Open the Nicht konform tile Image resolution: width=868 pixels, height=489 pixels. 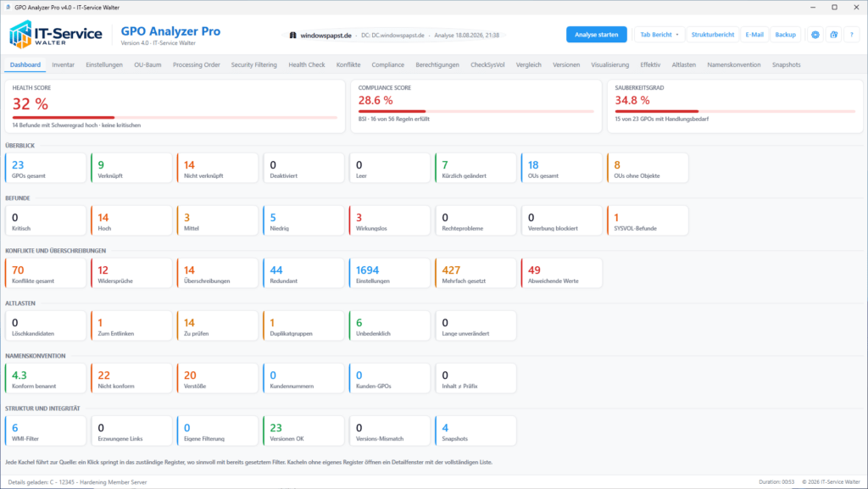coord(131,378)
